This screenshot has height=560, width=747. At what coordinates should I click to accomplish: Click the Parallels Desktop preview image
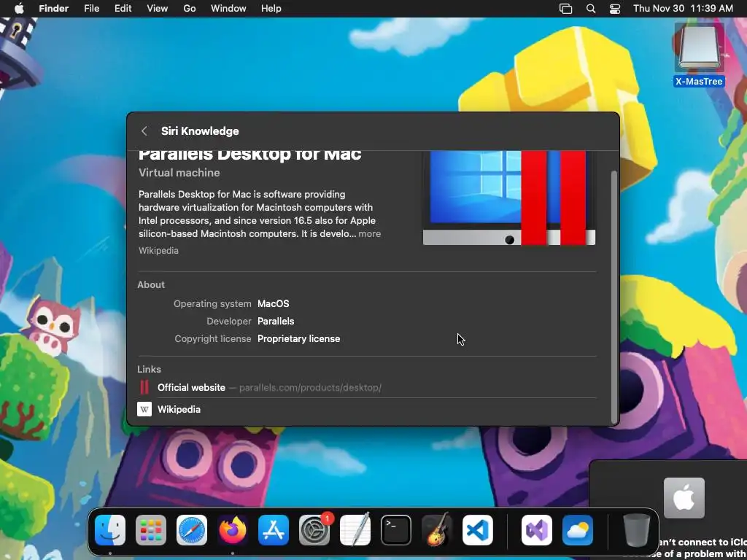coord(508,198)
